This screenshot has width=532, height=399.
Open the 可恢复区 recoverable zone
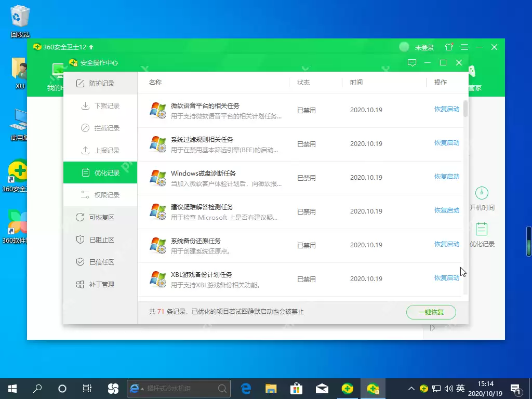[x=96, y=218]
